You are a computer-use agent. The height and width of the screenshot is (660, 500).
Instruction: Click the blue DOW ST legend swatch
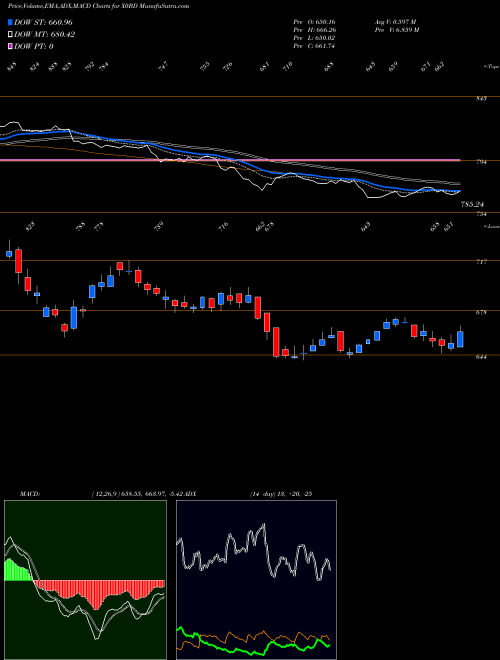tap(10, 22)
